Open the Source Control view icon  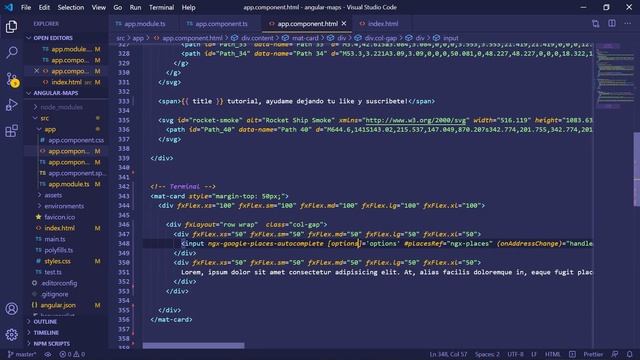pyautogui.click(x=11, y=79)
